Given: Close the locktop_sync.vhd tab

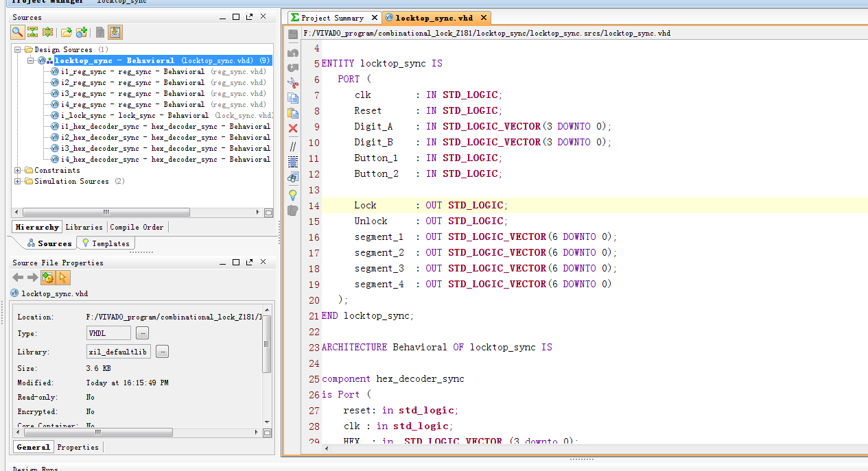Looking at the screenshot, I should 483,18.
